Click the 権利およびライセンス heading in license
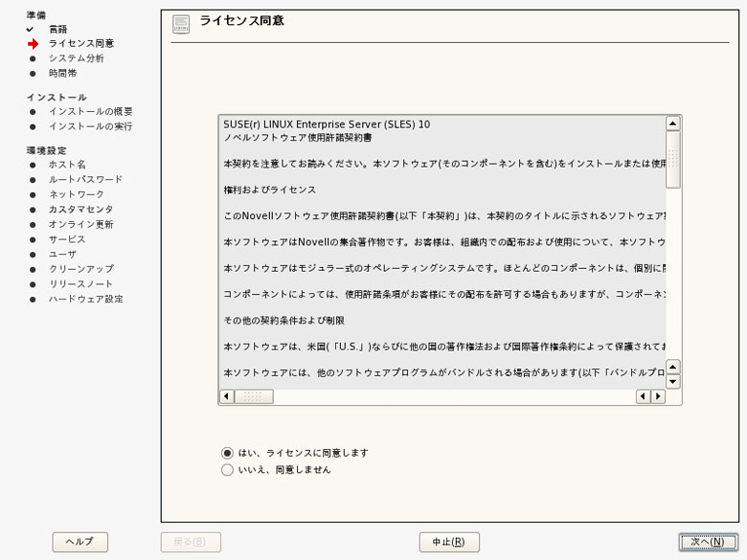The width and height of the screenshot is (747, 560). click(x=270, y=190)
